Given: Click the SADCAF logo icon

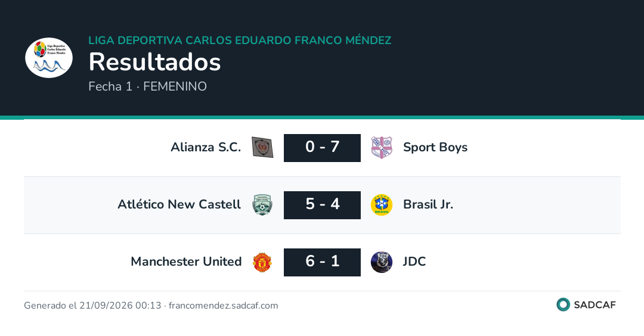Looking at the screenshot, I should 563,304.
